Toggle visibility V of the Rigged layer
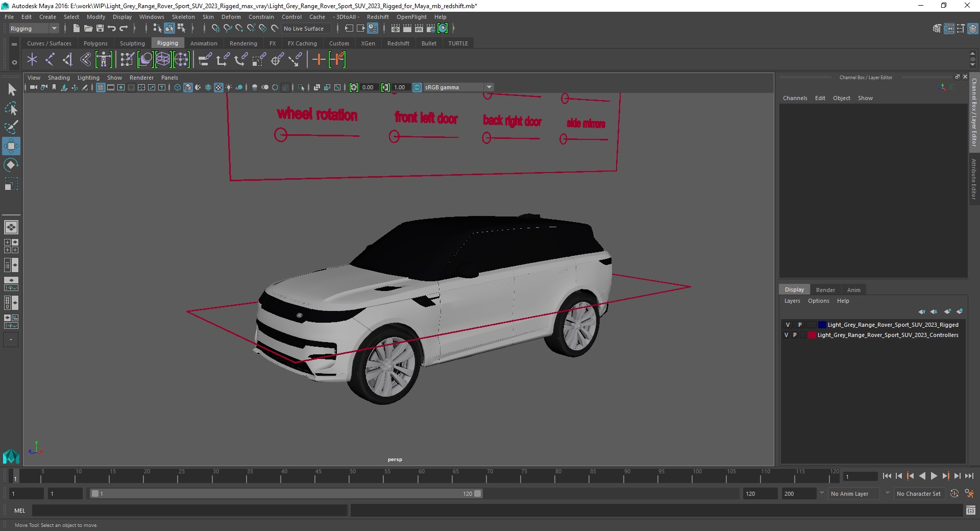The image size is (980, 531). pos(788,325)
